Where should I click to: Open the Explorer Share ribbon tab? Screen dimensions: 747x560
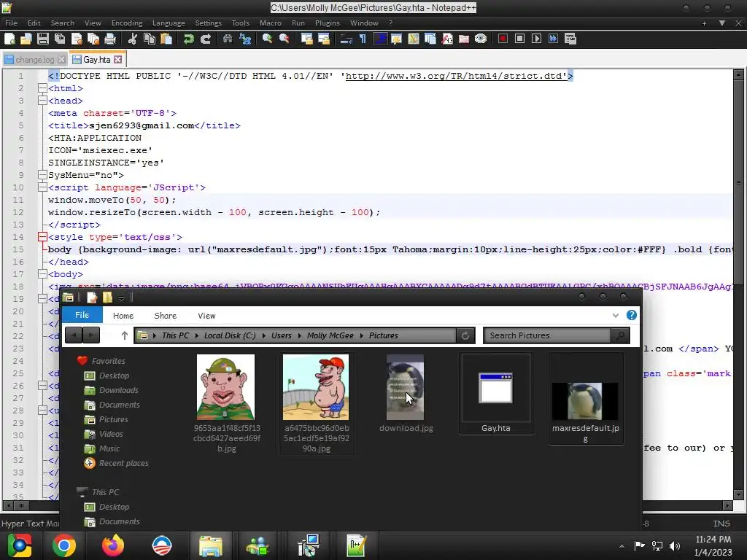click(x=166, y=316)
